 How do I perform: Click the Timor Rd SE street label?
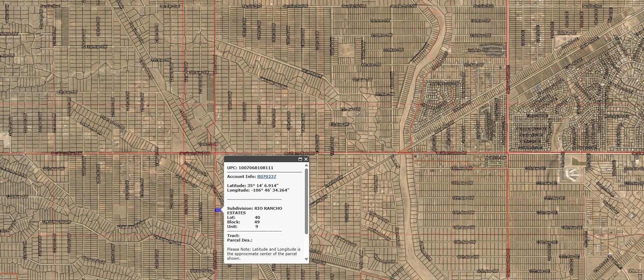[538, 115]
